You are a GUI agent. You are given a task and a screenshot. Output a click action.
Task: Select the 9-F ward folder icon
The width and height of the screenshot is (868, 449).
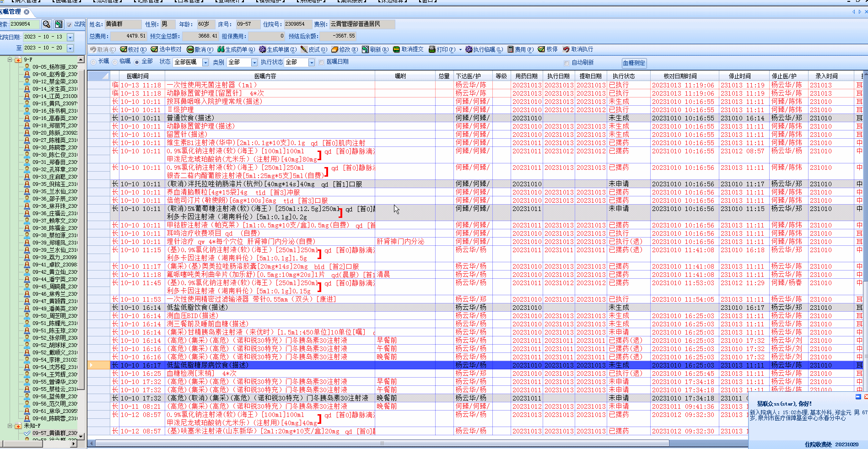pos(18,60)
